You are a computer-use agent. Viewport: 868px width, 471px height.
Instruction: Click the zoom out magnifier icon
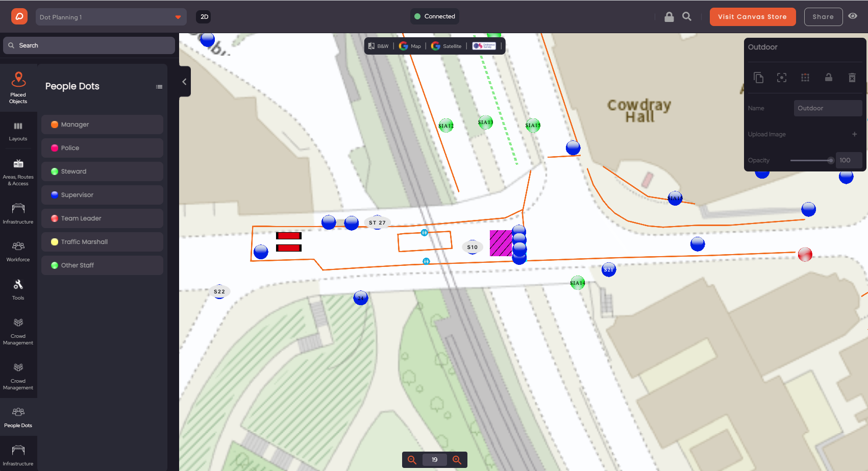coord(412,460)
